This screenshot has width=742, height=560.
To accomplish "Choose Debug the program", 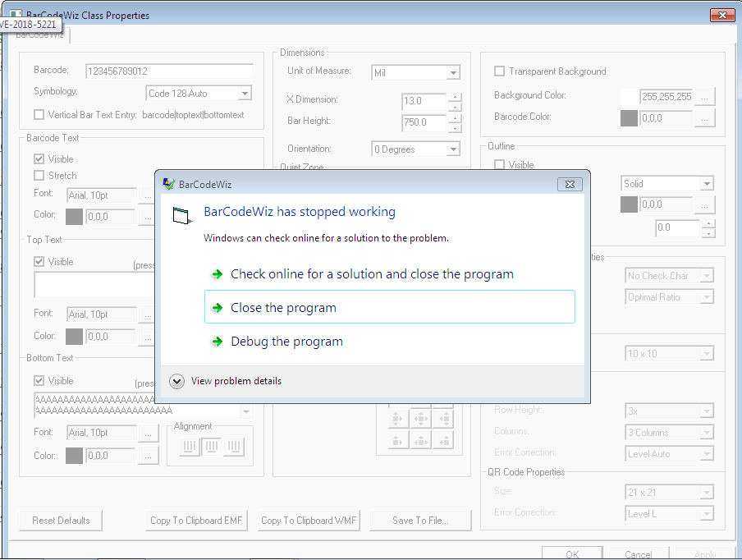I will (389, 342).
